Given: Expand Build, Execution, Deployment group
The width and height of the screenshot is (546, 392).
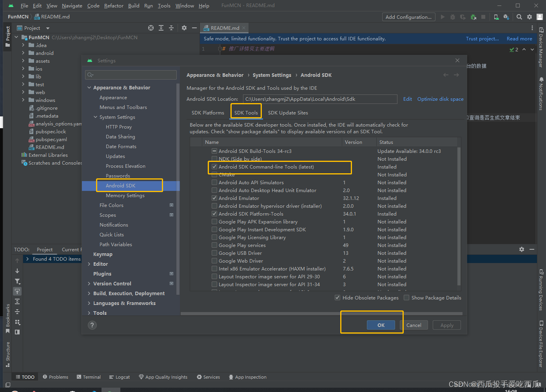Looking at the screenshot, I should (89, 293).
